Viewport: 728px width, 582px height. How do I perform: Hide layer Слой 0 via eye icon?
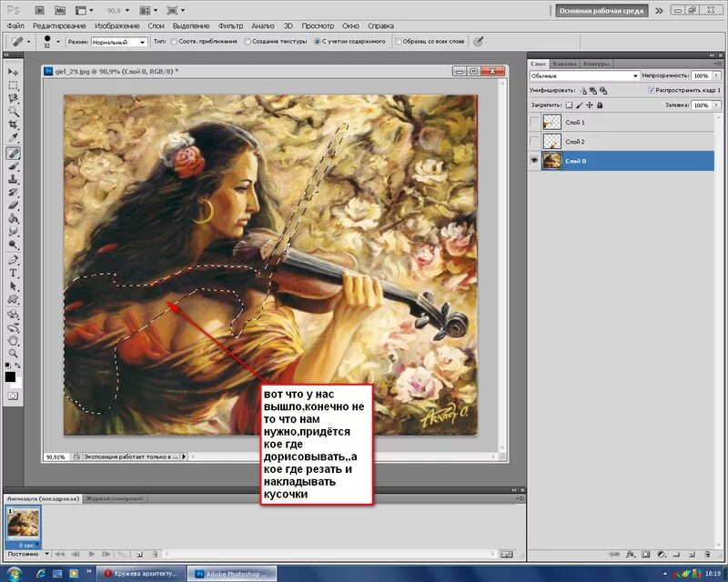pos(534,161)
